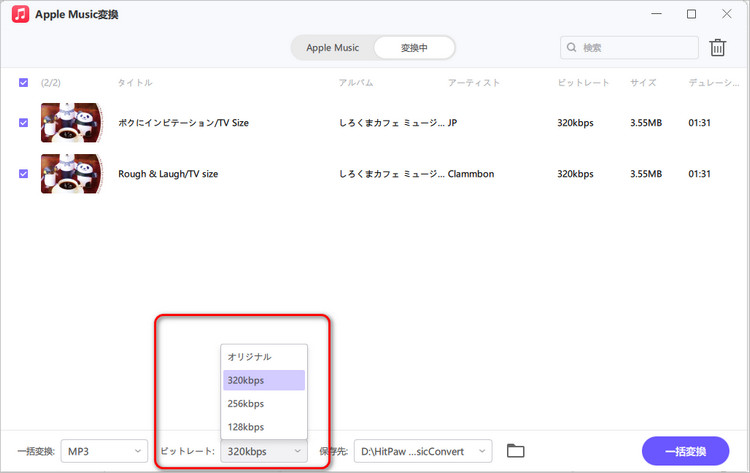This screenshot has height=473, width=750.
Task: Click the サイズ column header
Action: (x=643, y=83)
